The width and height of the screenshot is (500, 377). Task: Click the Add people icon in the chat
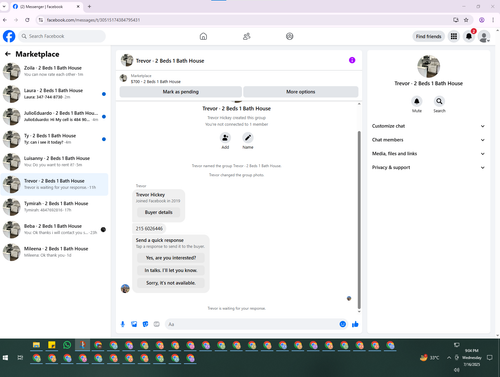[225, 137]
